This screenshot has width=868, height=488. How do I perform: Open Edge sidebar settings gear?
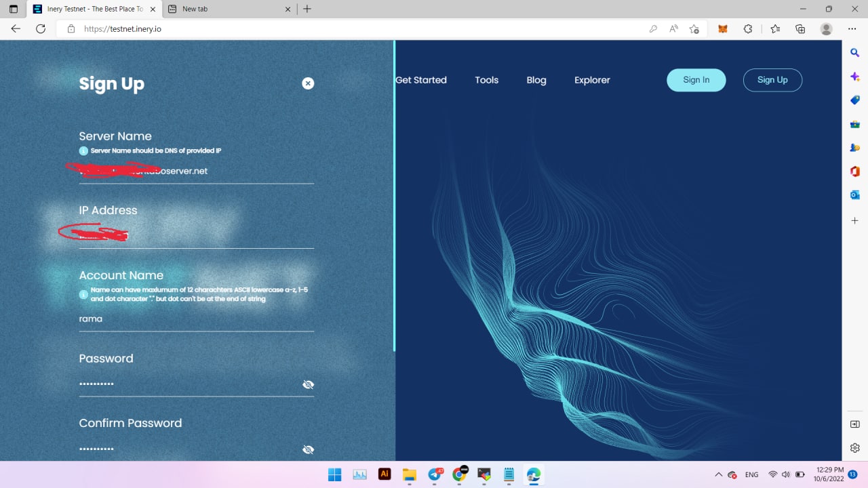[854, 447]
